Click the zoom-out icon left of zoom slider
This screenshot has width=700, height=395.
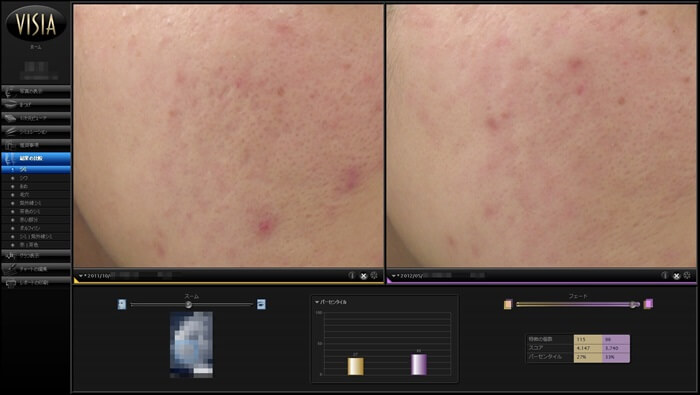121,304
